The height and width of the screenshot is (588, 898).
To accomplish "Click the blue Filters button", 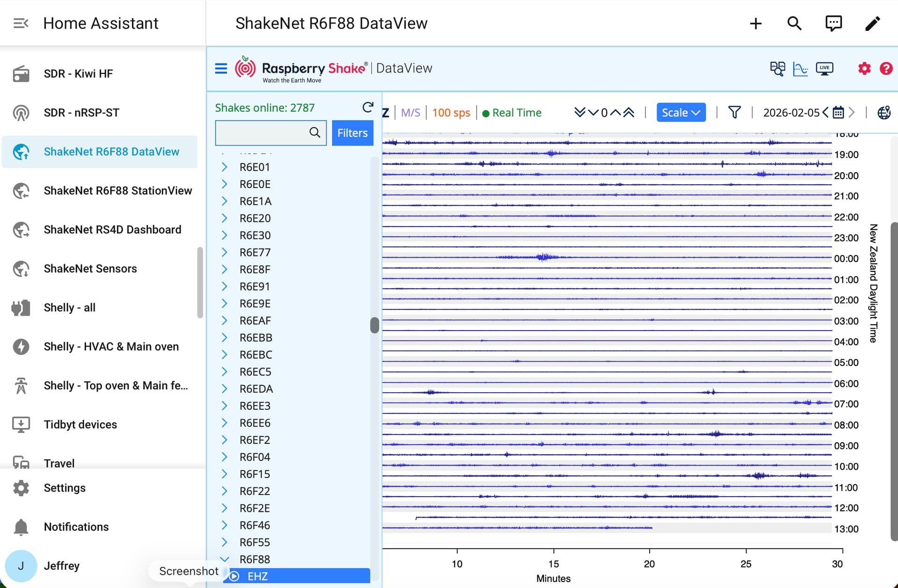I will pyautogui.click(x=352, y=133).
